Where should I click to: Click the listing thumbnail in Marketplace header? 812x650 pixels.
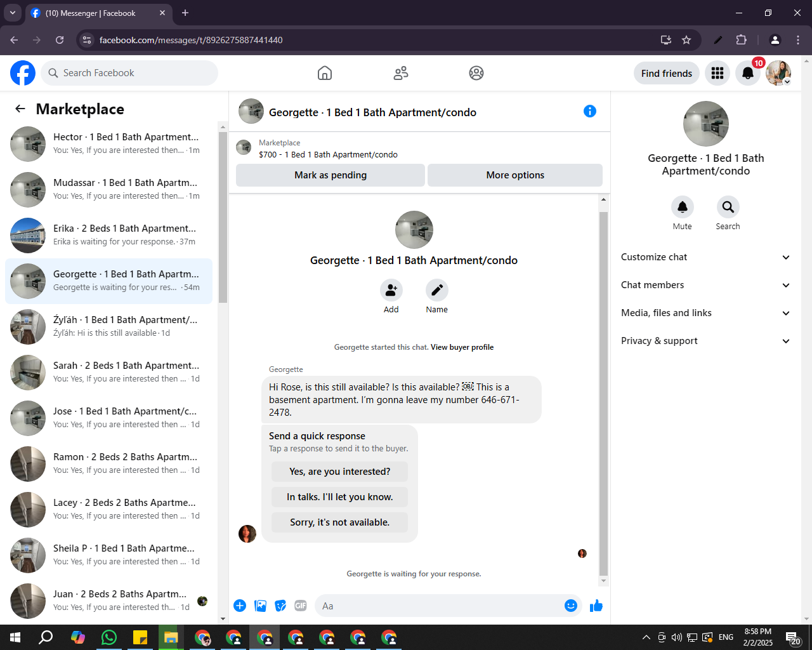click(x=244, y=148)
